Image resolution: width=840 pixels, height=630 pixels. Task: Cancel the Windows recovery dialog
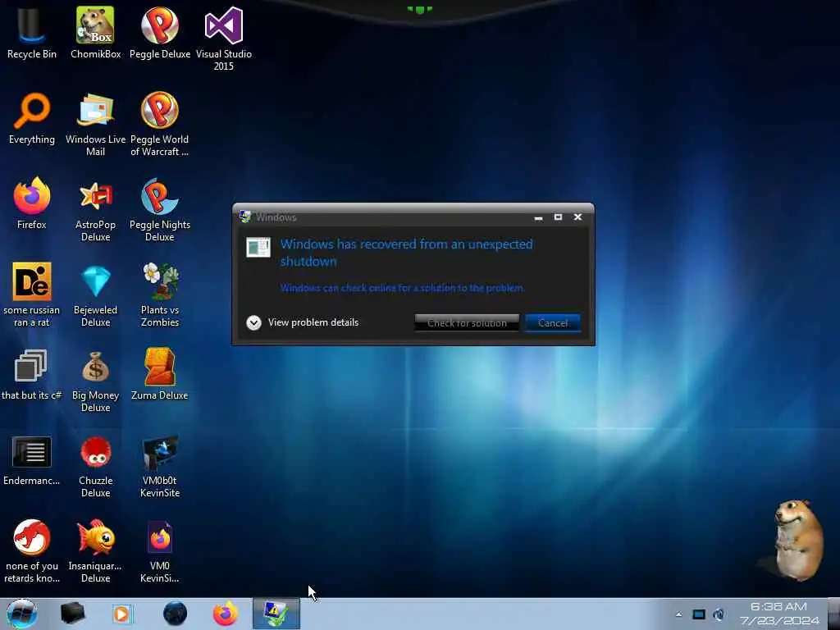click(553, 323)
